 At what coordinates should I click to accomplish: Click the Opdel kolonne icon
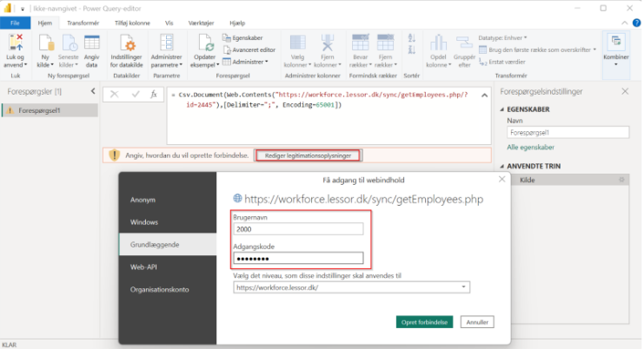pyautogui.click(x=438, y=43)
